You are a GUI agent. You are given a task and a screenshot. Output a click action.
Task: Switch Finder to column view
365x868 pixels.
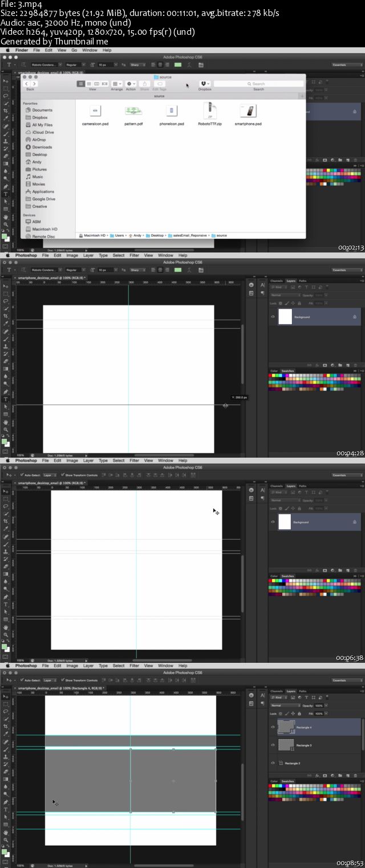[x=96, y=84]
